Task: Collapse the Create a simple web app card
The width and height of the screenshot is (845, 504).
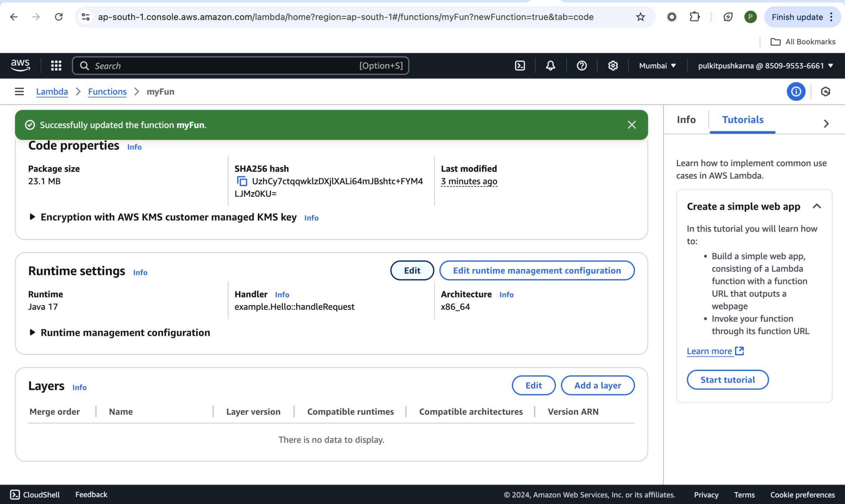Action: tap(817, 206)
